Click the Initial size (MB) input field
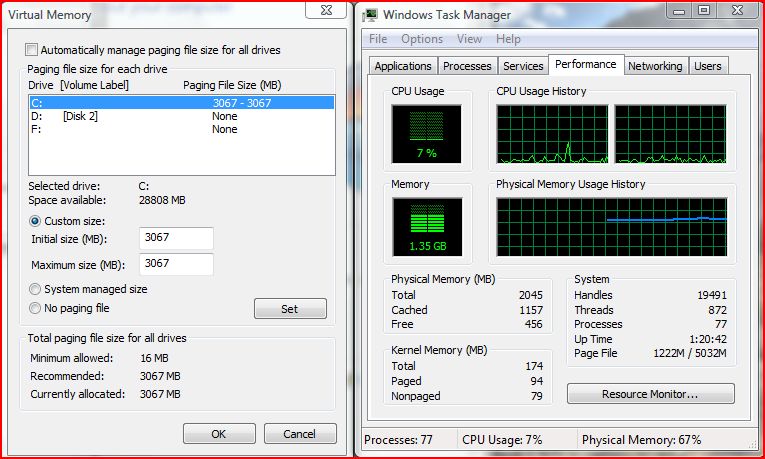 176,238
